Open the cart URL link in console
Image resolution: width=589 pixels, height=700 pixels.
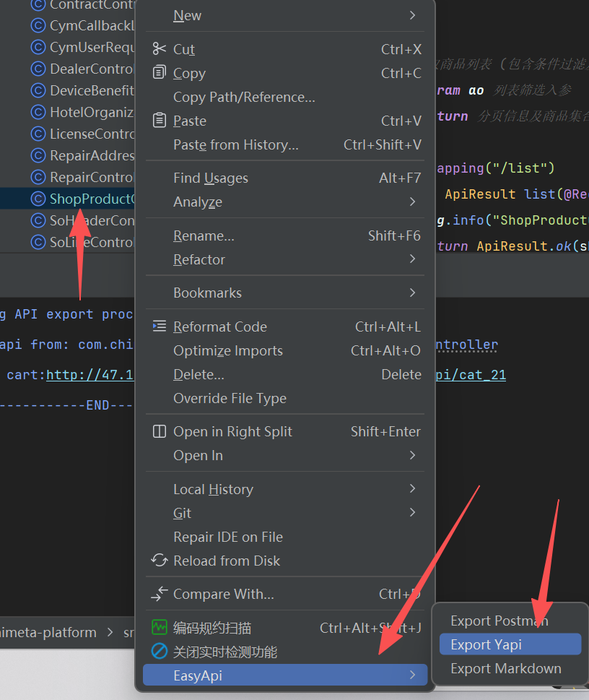[90, 375]
